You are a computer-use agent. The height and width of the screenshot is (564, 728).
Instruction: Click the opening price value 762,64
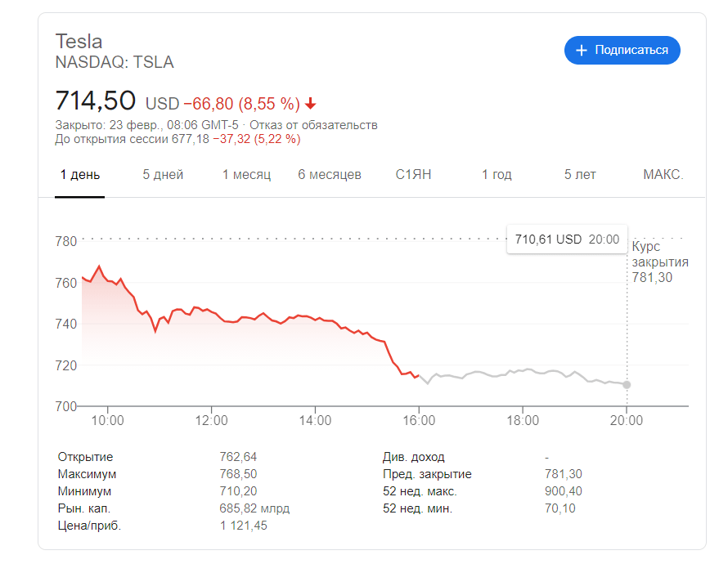coord(237,457)
